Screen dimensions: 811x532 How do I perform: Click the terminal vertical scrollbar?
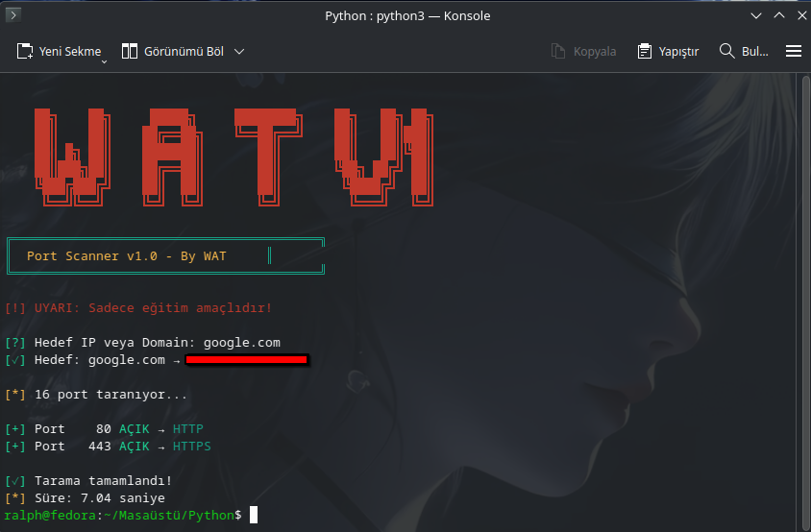(805, 302)
